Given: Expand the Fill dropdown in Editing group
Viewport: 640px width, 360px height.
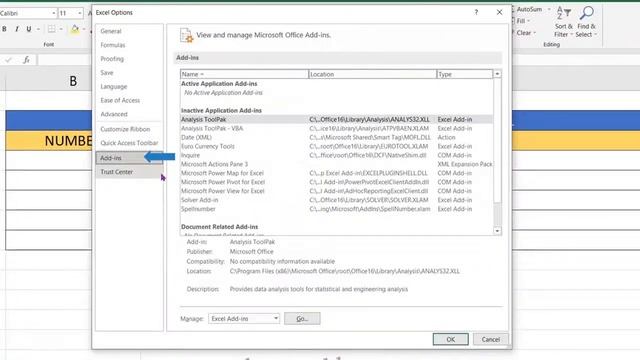Looking at the screenshot, I should pos(528,21).
